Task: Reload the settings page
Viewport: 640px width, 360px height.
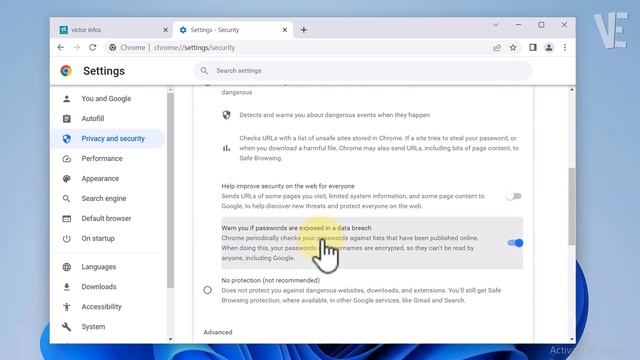Action: coord(93,47)
